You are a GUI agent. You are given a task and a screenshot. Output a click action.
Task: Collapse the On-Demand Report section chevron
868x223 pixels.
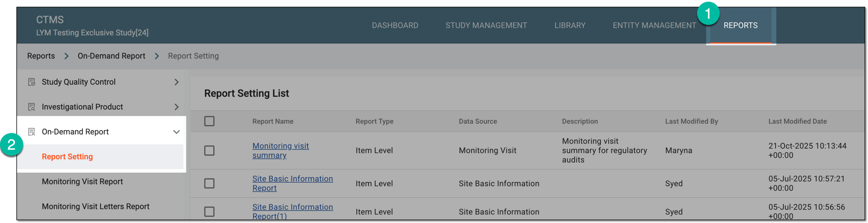click(x=176, y=132)
